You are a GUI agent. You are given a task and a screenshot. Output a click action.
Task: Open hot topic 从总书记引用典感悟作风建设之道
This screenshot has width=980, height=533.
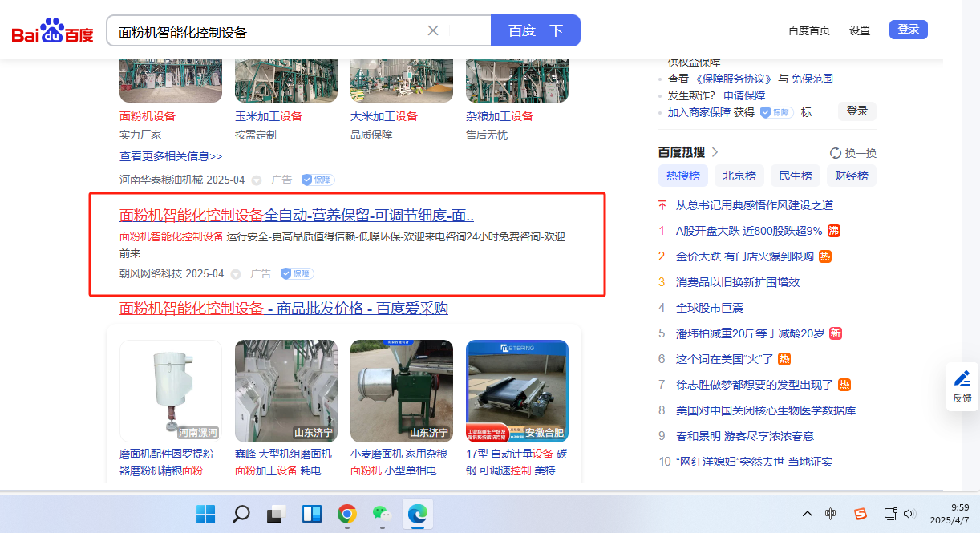point(755,205)
